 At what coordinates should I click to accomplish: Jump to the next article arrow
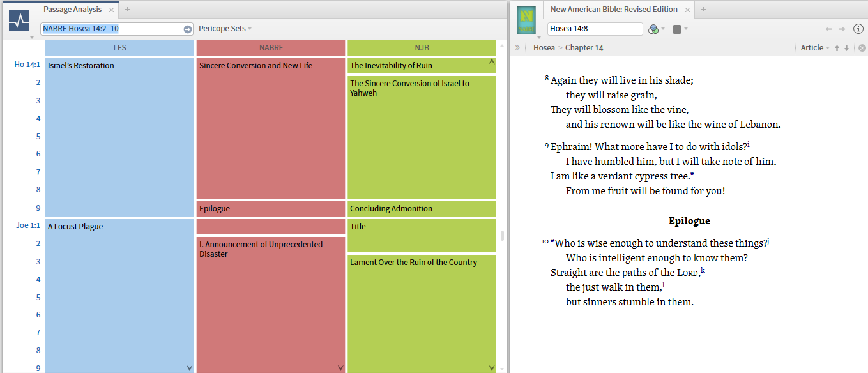pos(847,48)
